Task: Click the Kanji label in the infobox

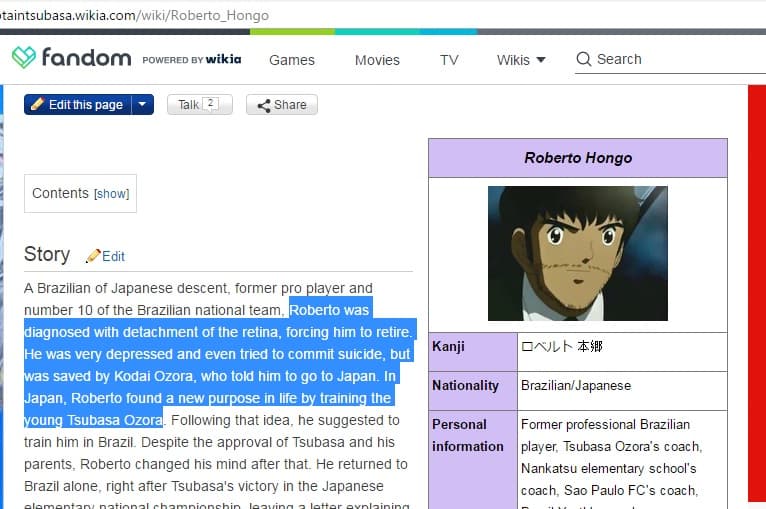Action: pos(448,346)
